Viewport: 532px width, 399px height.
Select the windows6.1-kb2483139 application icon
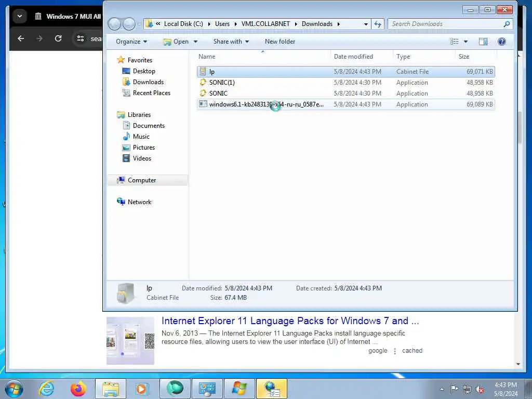pos(203,104)
